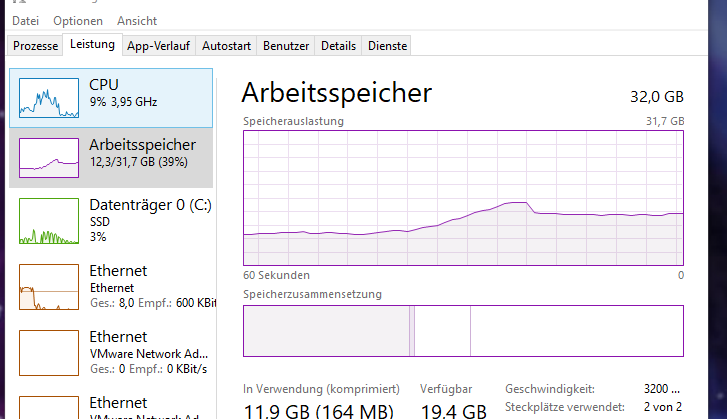Select the Arbeitsspeicher mini graph
Viewport: 727px width, 419px height.
coord(49,158)
